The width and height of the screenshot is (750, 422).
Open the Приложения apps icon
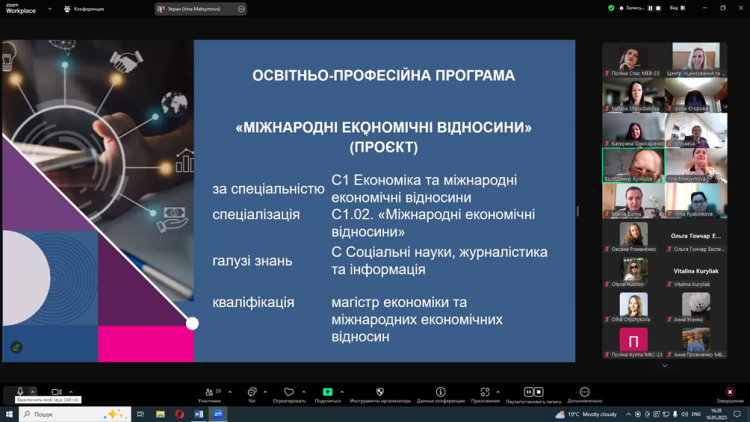coord(485,393)
